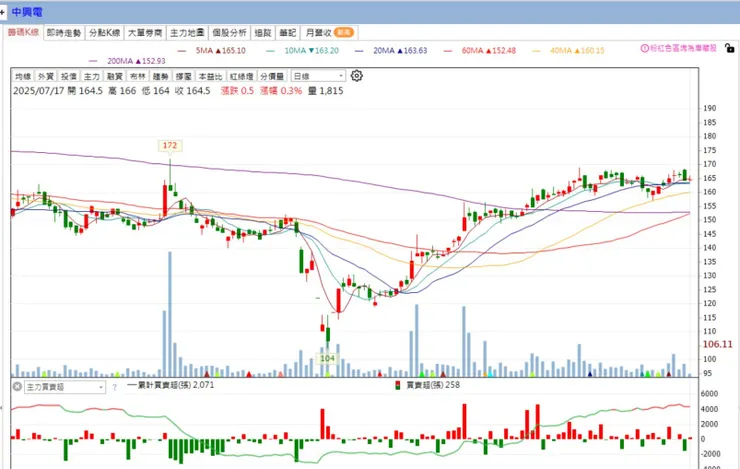This screenshot has height=469, width=740.
Task: Close the 主力買賣超 indicator panel
Action: point(17,386)
